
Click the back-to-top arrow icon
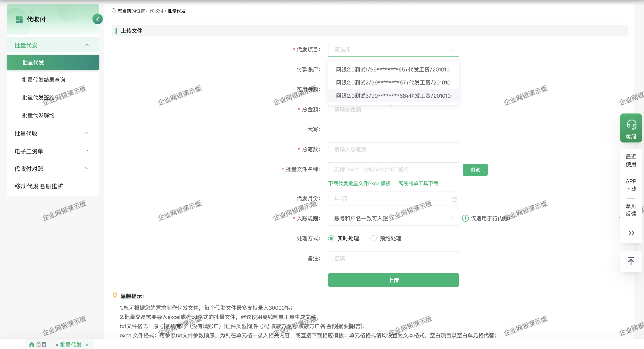click(x=631, y=261)
